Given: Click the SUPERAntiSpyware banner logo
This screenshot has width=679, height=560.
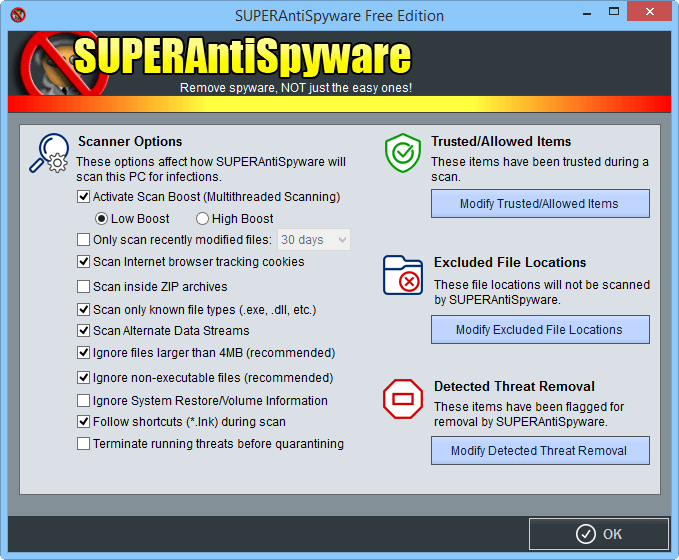Looking at the screenshot, I should click(217, 63).
